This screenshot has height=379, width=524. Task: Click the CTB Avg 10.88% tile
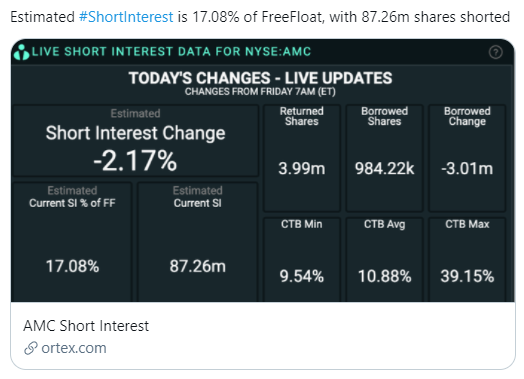tap(384, 260)
